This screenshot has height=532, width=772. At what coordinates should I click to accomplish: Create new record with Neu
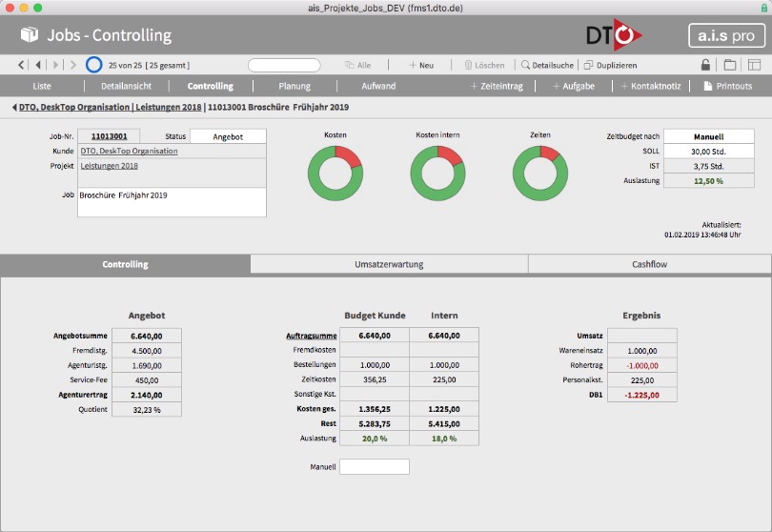(x=421, y=65)
